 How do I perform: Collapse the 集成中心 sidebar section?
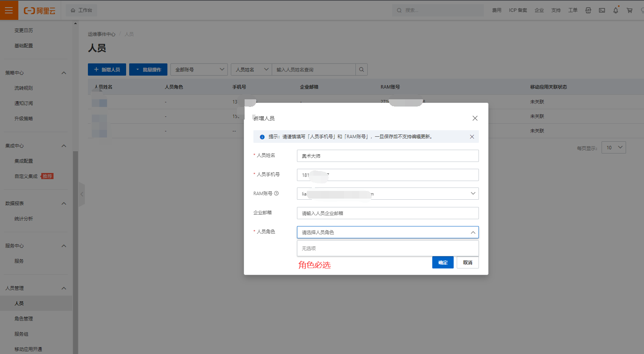(64, 146)
